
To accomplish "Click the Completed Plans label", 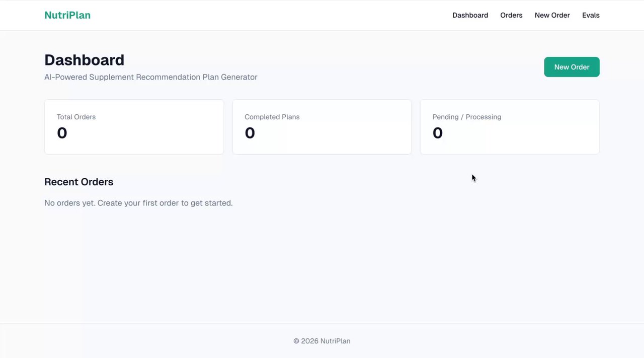I will (x=272, y=117).
